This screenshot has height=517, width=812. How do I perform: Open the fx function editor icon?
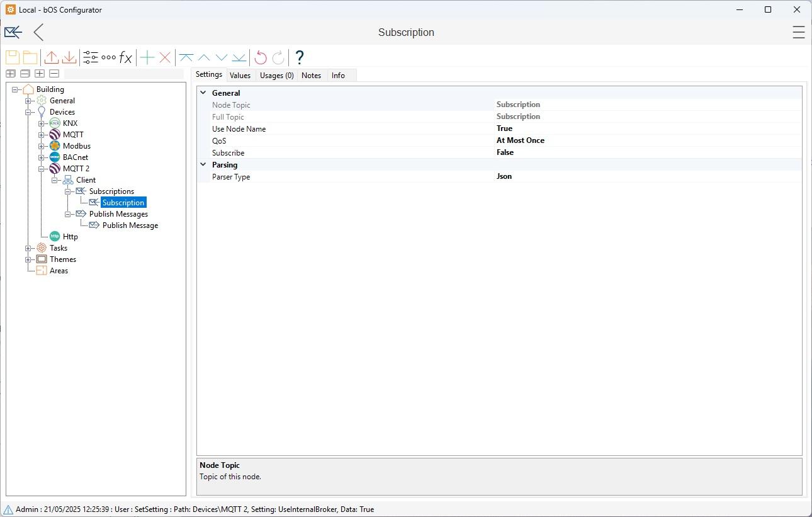click(126, 57)
